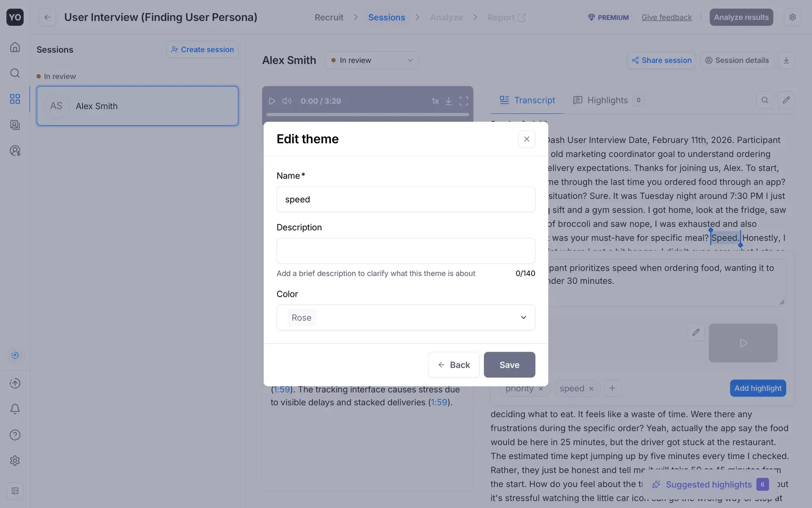Save the edited theme
The height and width of the screenshot is (508, 812).
509,365
